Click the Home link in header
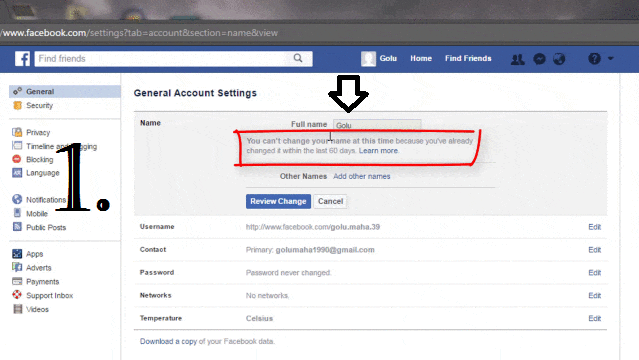The width and height of the screenshot is (639, 360). [421, 58]
